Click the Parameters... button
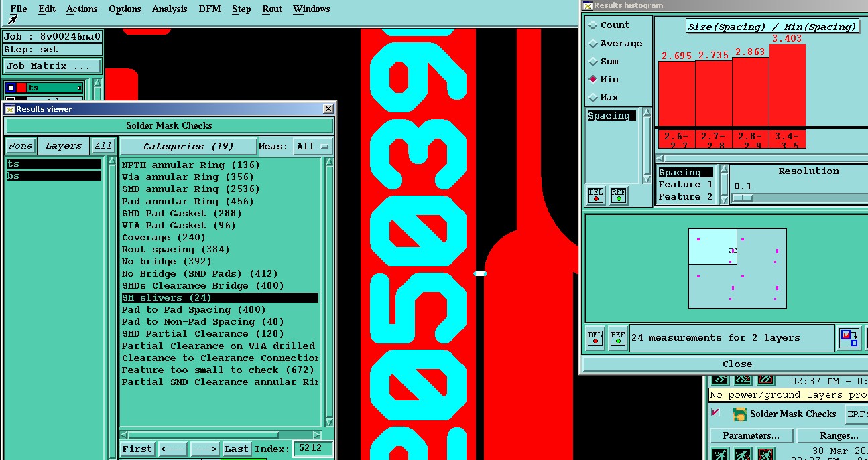868x460 pixels. click(x=751, y=435)
